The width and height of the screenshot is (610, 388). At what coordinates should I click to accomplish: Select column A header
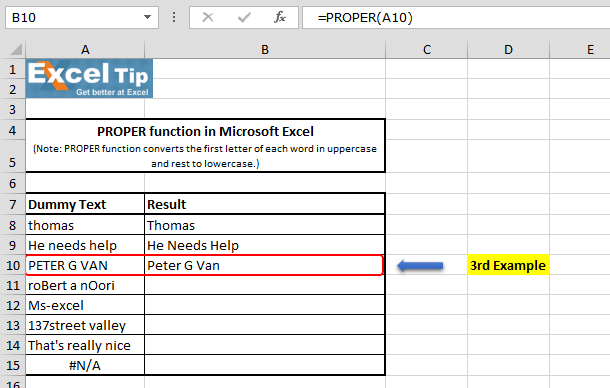[x=85, y=49]
